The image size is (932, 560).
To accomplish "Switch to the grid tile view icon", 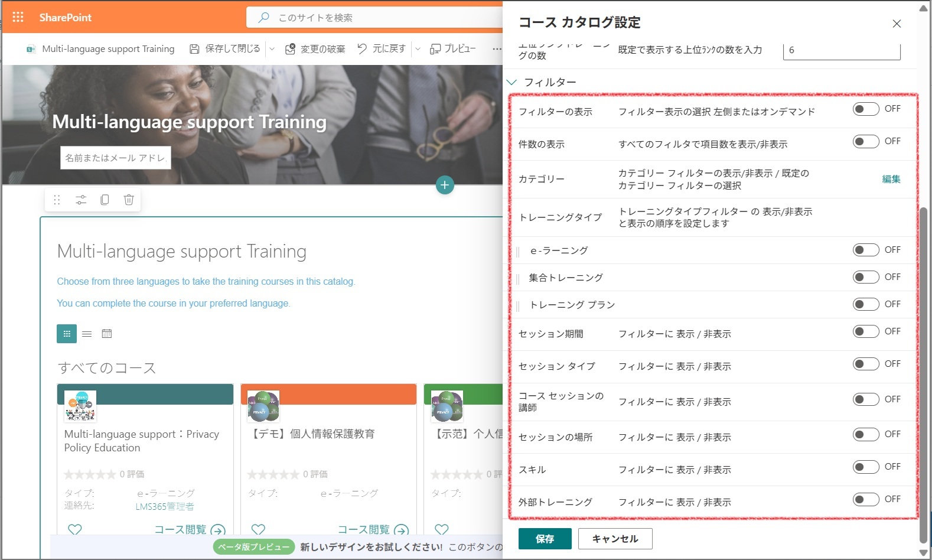I will (67, 334).
